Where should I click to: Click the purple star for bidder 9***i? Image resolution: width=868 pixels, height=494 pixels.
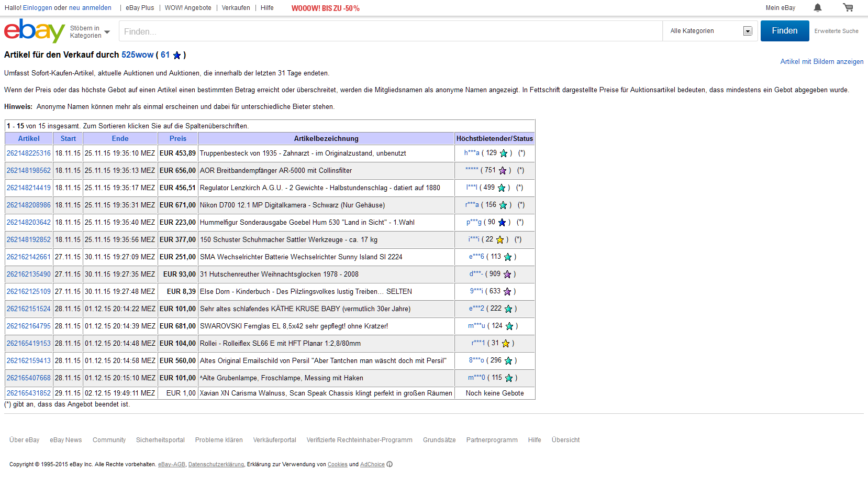pyautogui.click(x=507, y=292)
